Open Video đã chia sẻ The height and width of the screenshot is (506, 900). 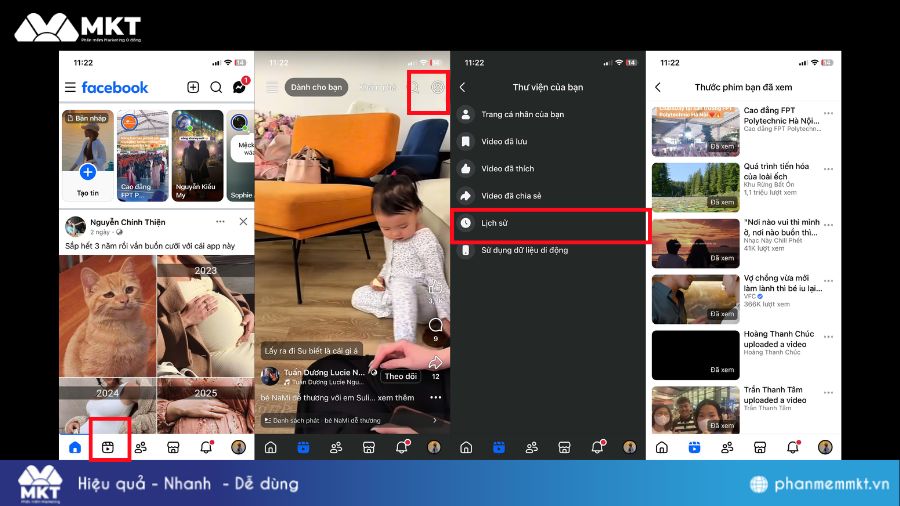click(549, 196)
